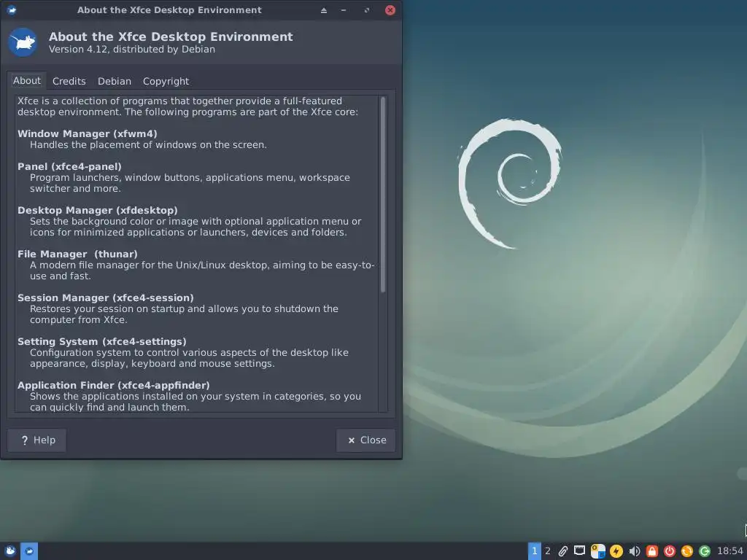Click the orange restart icon
This screenshot has height=560, width=747.
(x=687, y=551)
